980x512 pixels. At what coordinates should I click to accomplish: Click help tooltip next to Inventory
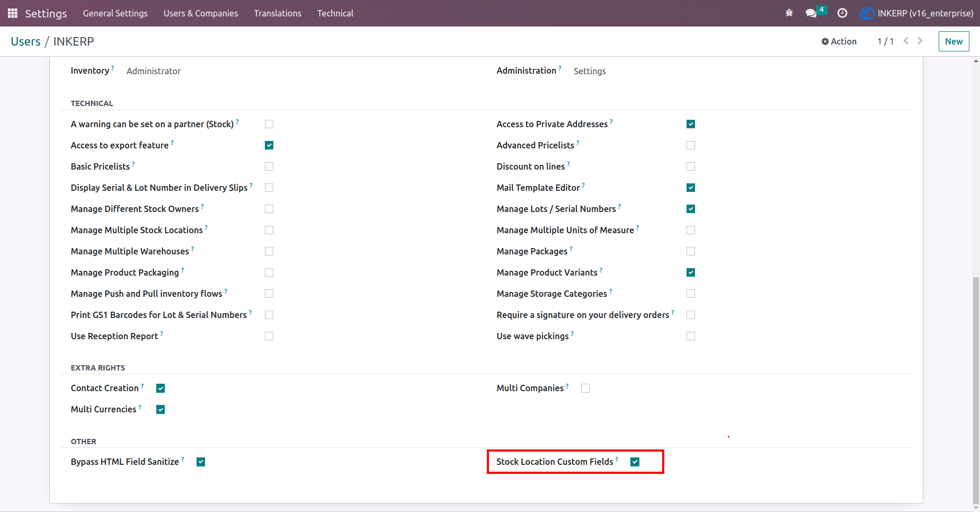(113, 68)
